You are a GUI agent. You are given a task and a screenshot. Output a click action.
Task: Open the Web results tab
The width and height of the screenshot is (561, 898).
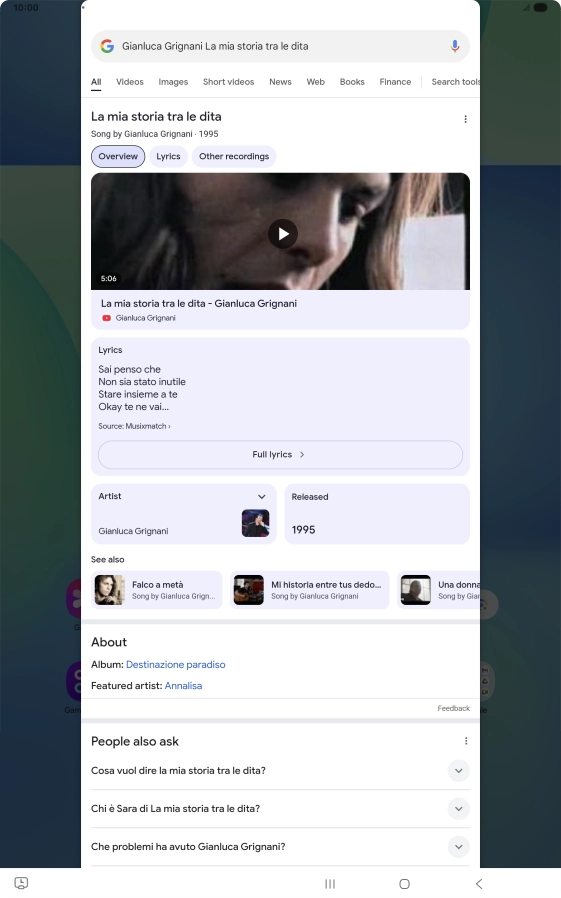(315, 82)
